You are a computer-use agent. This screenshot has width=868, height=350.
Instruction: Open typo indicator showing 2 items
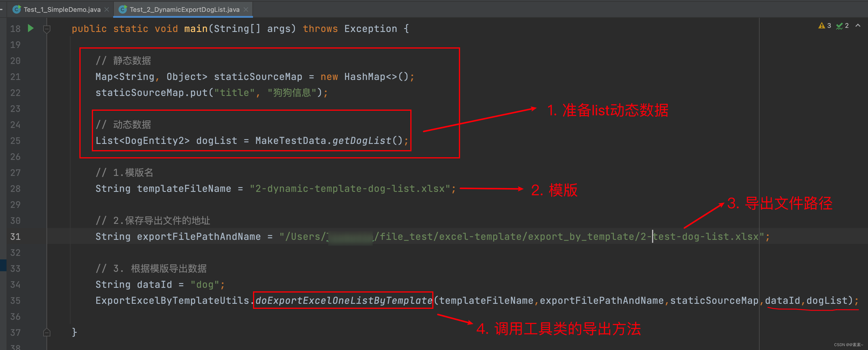click(843, 25)
